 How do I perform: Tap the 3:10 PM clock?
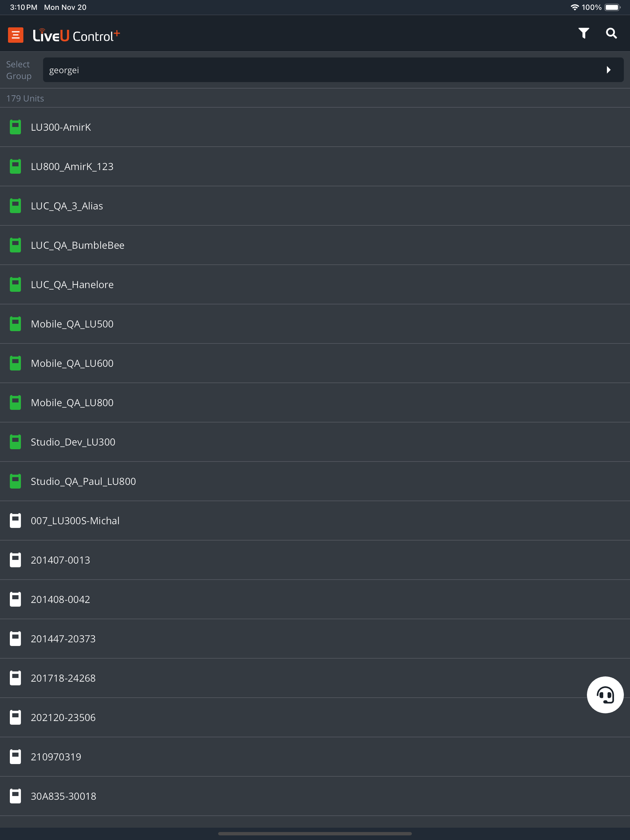click(24, 7)
